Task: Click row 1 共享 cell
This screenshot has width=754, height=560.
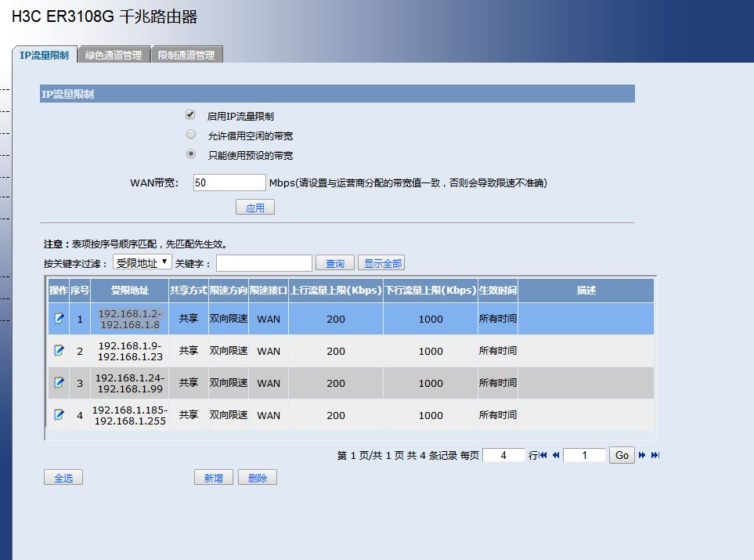Action: tap(189, 319)
